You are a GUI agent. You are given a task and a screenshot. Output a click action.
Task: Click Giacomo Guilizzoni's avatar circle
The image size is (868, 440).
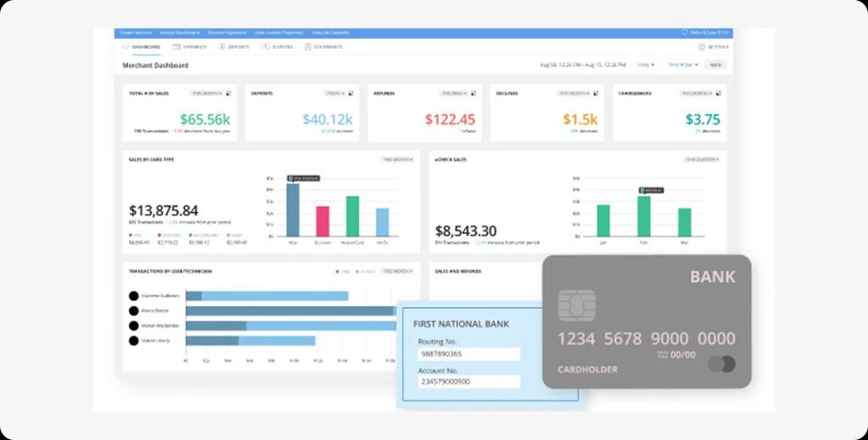pyautogui.click(x=133, y=296)
